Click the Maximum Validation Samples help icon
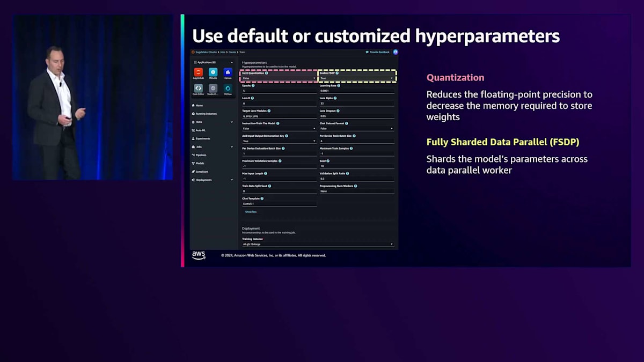This screenshot has width=644, height=362. click(x=280, y=161)
